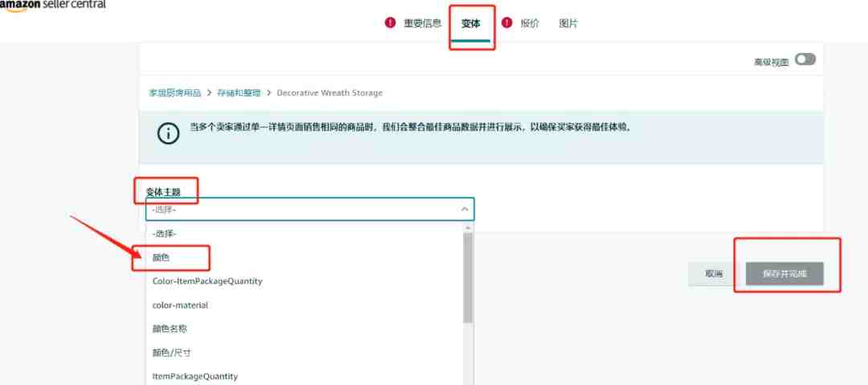Choose the color-material option
The image size is (868, 385).
pos(304,305)
